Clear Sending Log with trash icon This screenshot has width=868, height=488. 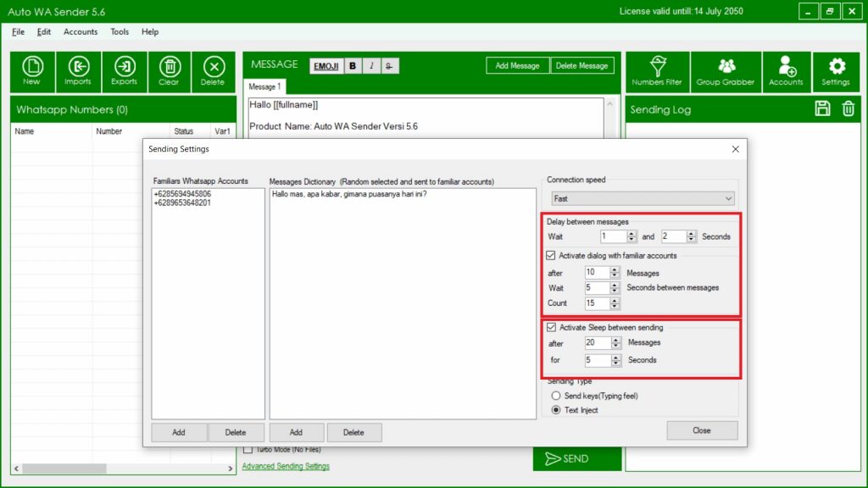(x=848, y=108)
